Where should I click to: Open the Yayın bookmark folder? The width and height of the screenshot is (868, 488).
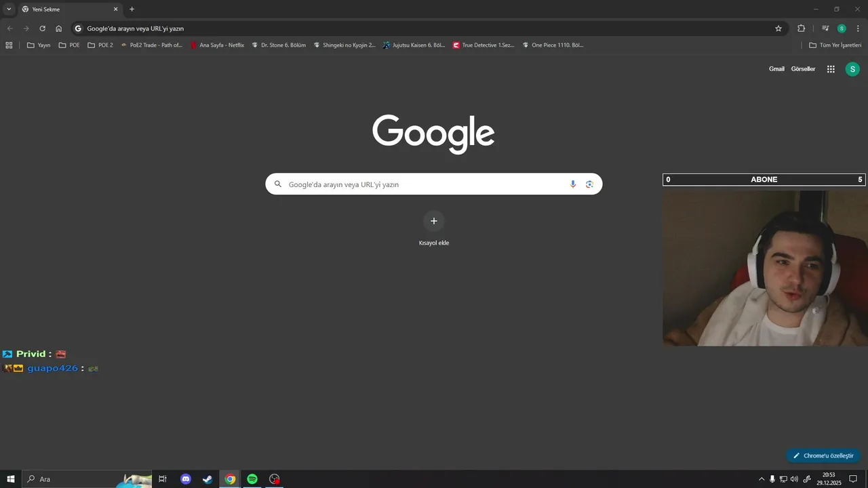(39, 45)
